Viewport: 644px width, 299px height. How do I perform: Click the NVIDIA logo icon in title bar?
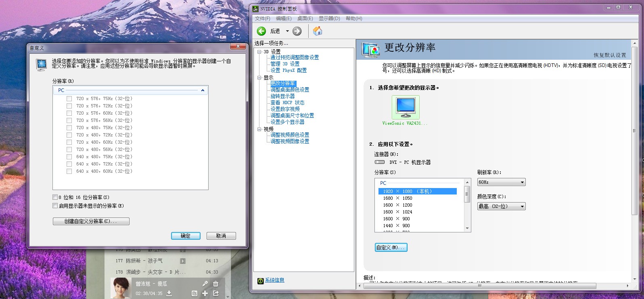[x=255, y=8]
